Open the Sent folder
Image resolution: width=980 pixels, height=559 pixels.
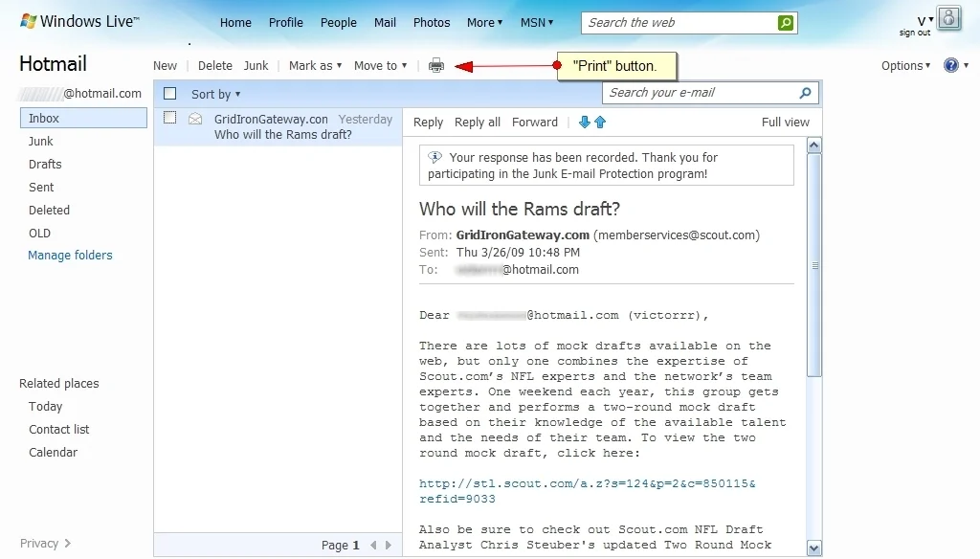click(41, 188)
